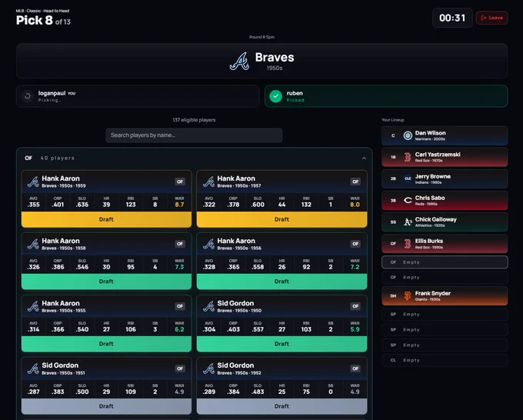The height and width of the screenshot is (420, 523).
Task: Draft Hank Aaron 1956
Action: (x=281, y=282)
